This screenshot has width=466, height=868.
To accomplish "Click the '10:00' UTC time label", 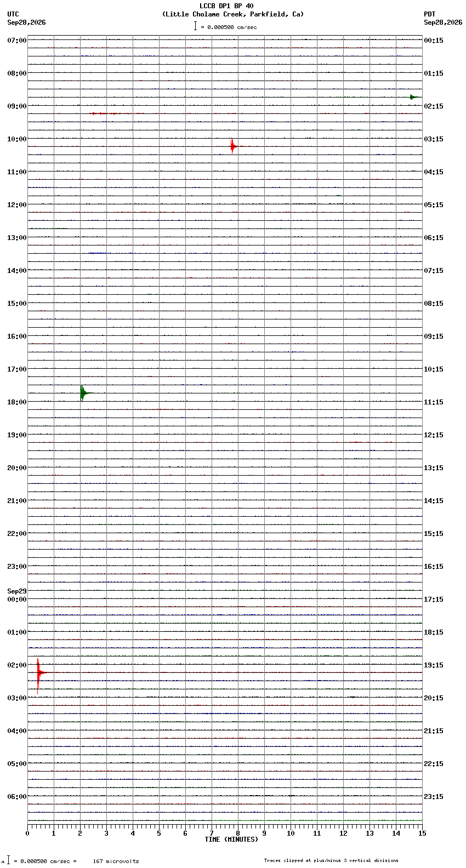I will [x=17, y=139].
